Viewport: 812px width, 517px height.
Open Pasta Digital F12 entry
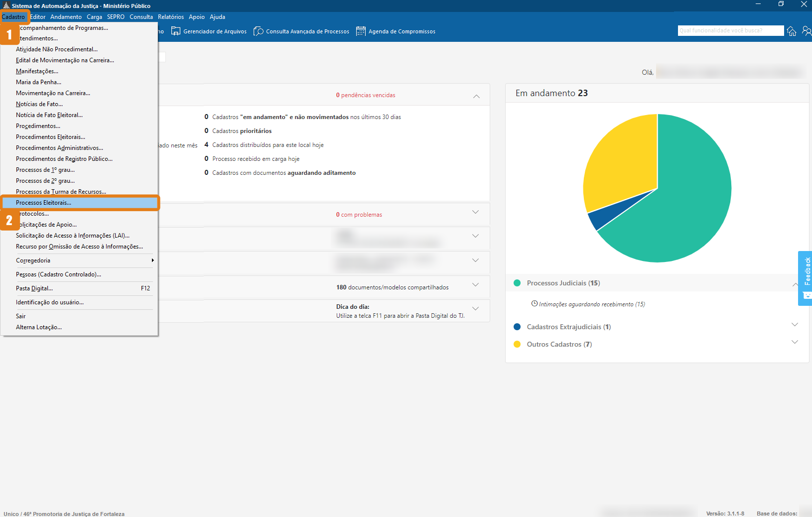click(80, 288)
